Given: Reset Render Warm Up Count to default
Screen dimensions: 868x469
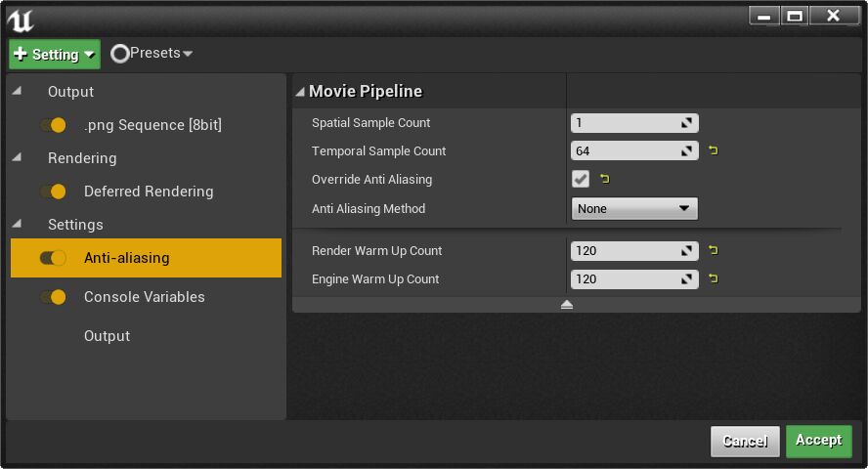Looking at the screenshot, I should click(713, 250).
